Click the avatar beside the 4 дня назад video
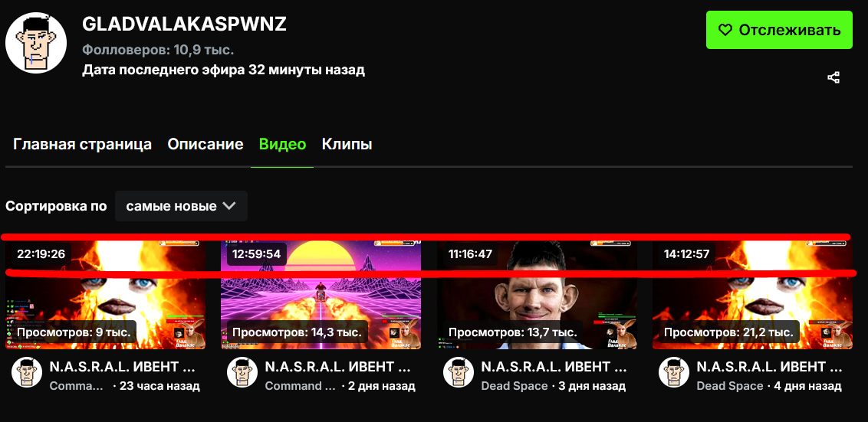This screenshot has width=868, height=422. click(674, 372)
